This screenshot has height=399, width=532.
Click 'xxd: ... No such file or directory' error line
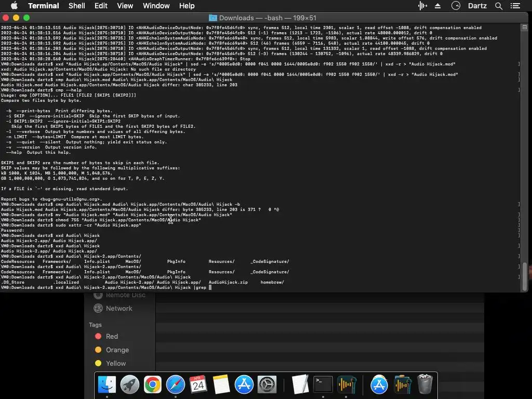98,69
